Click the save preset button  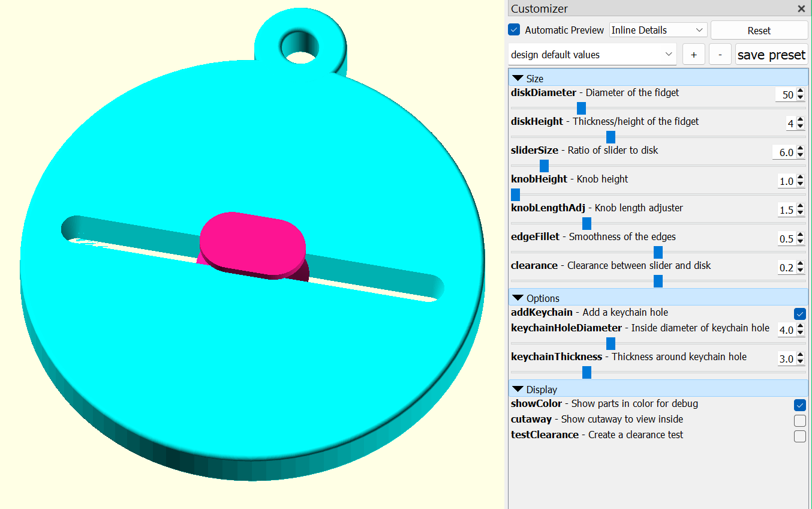(x=771, y=55)
